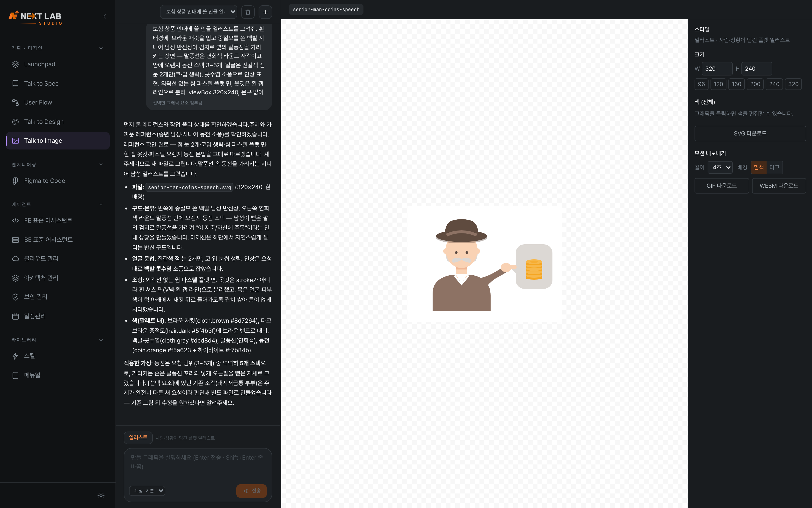The image size is (812, 508).
Task: Collapse the 엔지니어링 section
Action: pyautogui.click(x=101, y=165)
